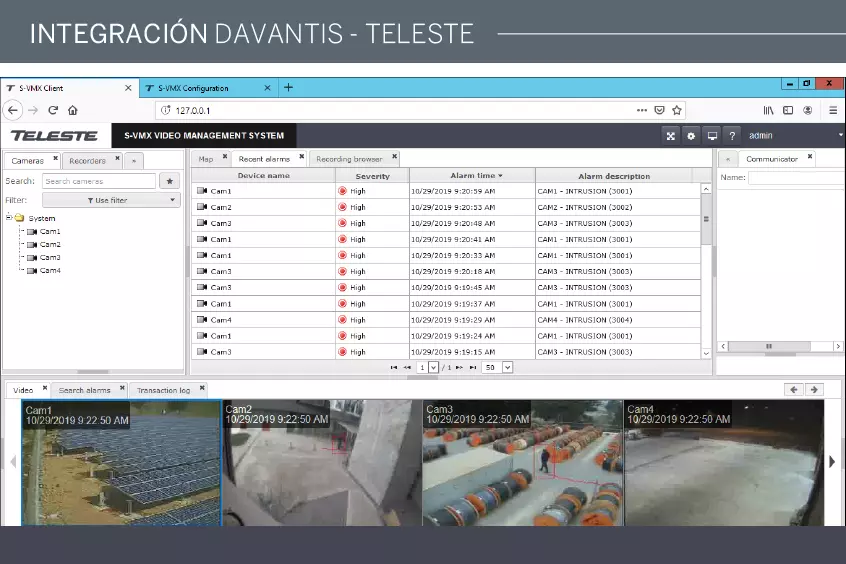This screenshot has height=564, width=846.
Task: Close the Recent alarms tab
Action: 302,157
